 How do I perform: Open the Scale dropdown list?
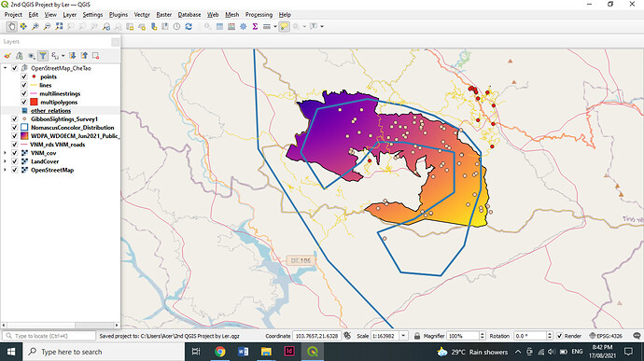tap(403, 336)
